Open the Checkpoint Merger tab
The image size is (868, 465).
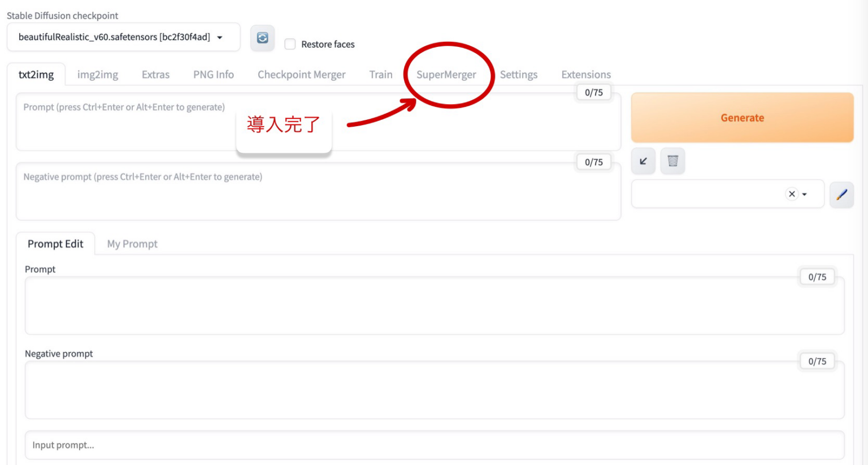point(301,75)
